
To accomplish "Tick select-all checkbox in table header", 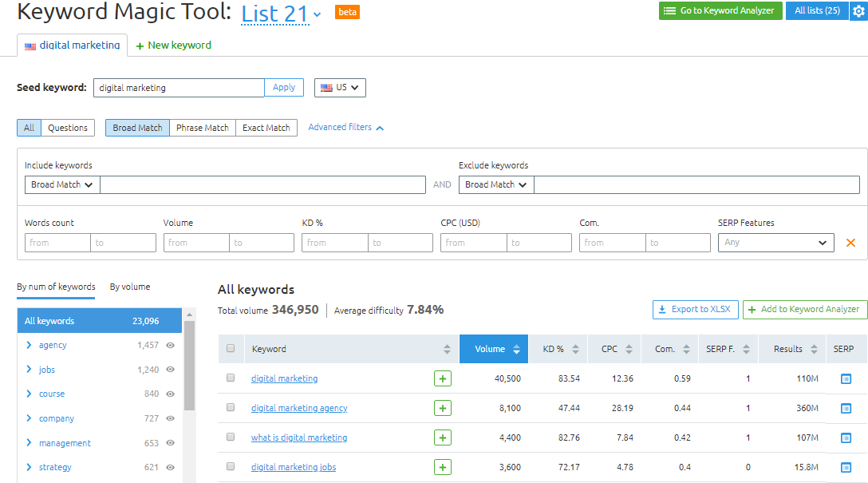I will coord(231,348).
